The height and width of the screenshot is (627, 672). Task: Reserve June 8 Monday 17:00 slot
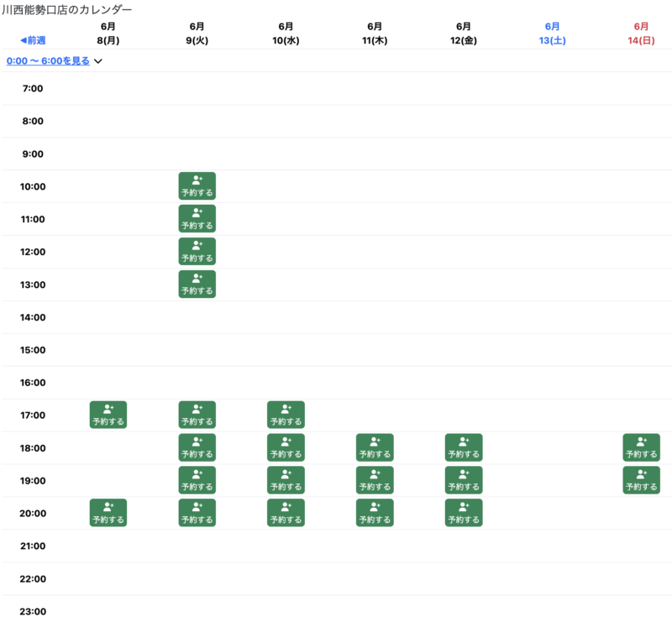[108, 415]
